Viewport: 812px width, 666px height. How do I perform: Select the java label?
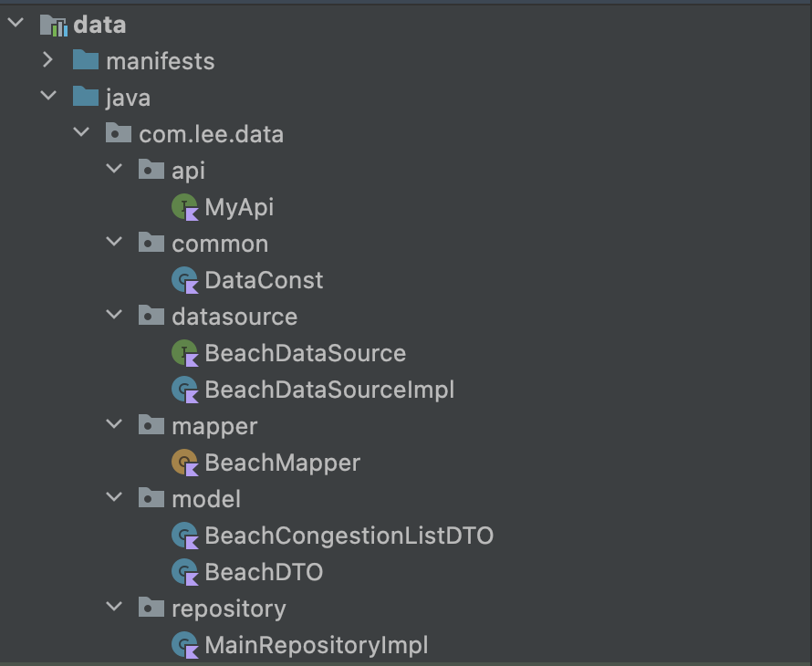(x=128, y=98)
